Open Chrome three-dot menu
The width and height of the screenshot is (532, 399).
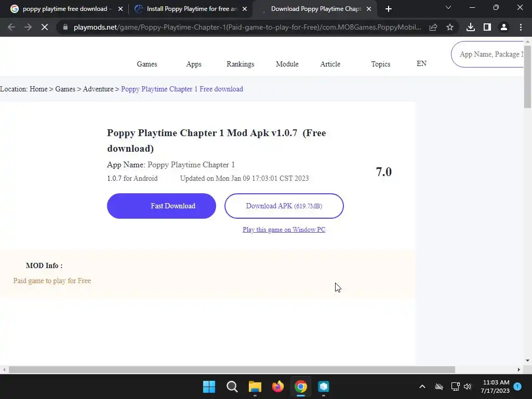(521, 27)
